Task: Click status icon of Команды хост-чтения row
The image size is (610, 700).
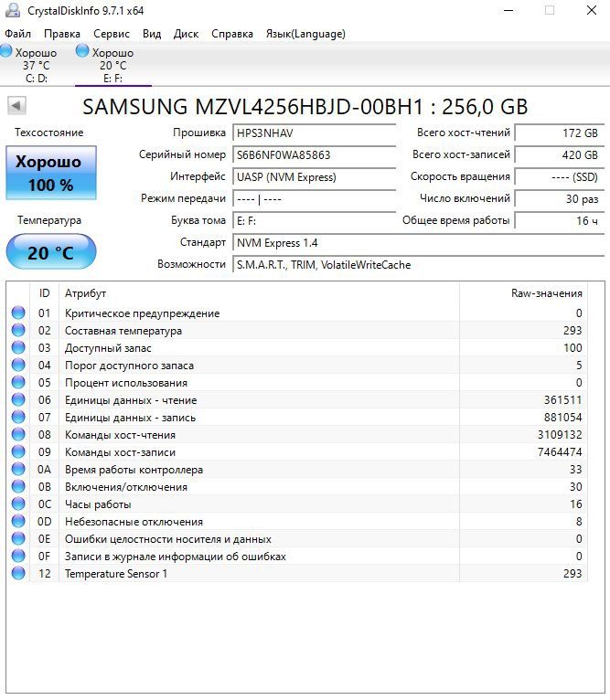Action: click(x=18, y=434)
